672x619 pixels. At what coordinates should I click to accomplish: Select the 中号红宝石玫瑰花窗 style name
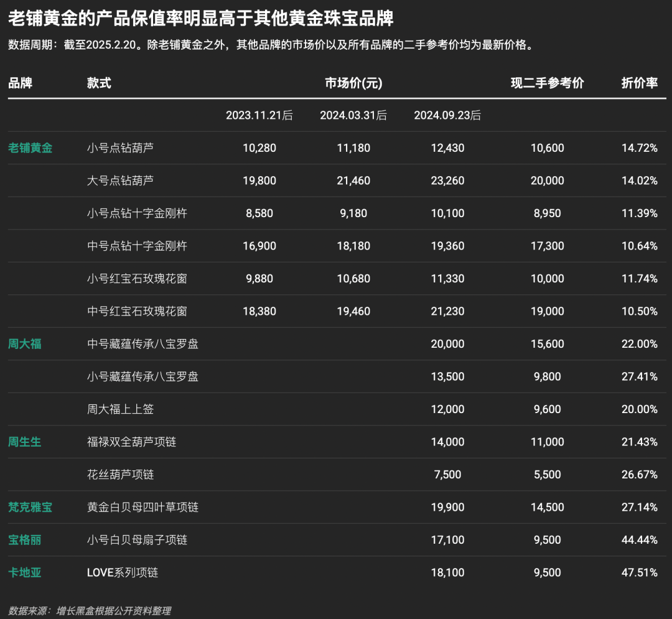click(x=137, y=311)
